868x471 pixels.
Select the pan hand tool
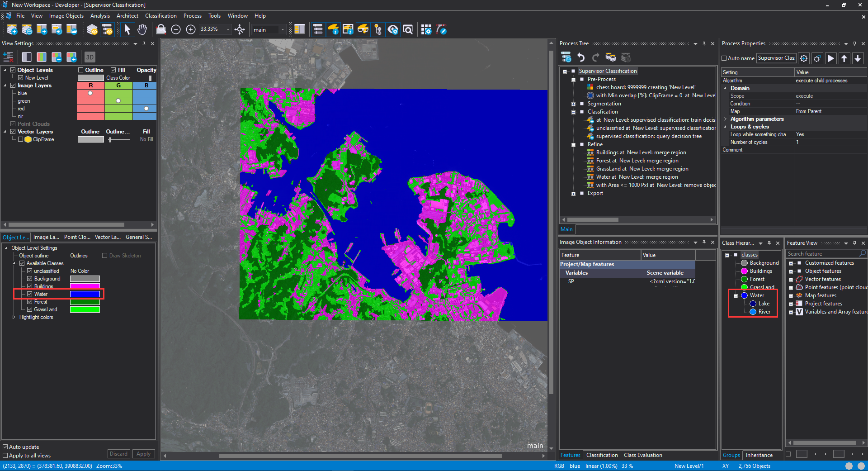(142, 30)
